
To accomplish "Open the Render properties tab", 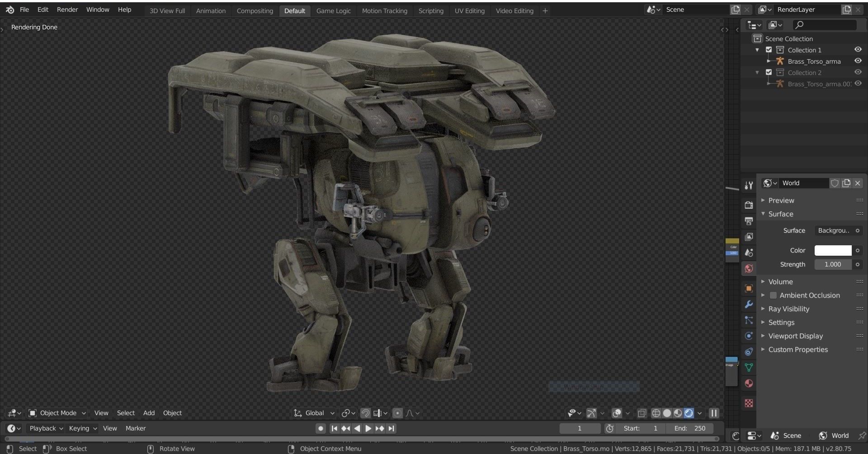I will (749, 205).
